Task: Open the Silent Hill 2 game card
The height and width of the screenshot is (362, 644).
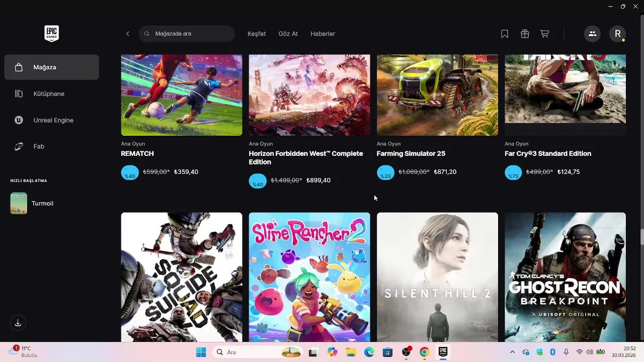Action: click(437, 277)
